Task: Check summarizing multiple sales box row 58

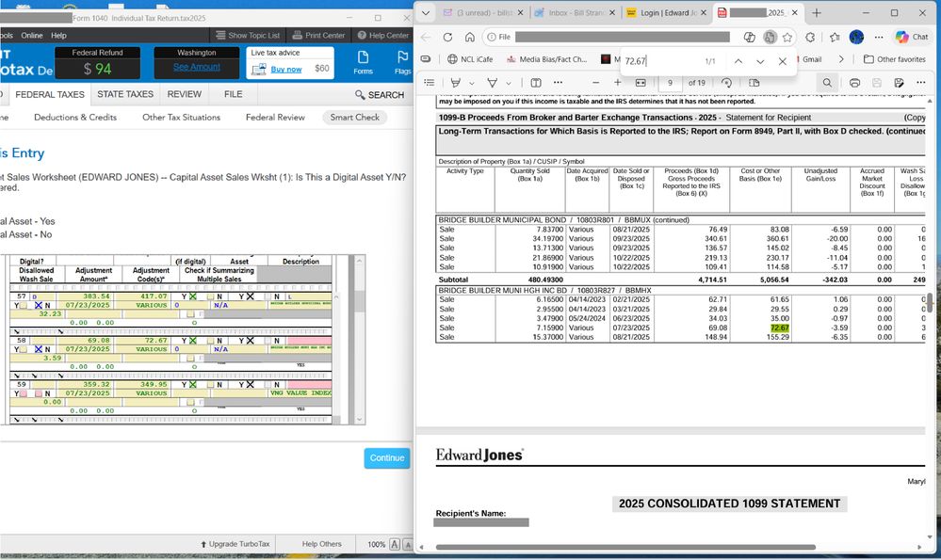Action: click(x=190, y=358)
